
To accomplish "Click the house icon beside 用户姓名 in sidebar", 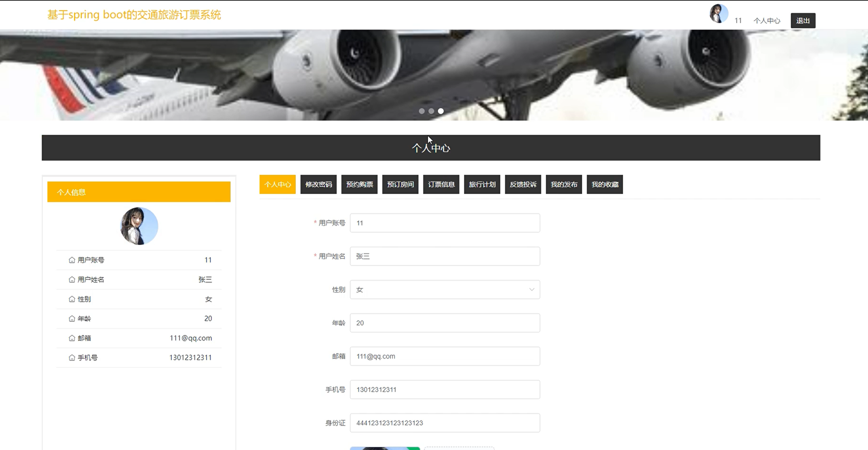I will coord(72,279).
